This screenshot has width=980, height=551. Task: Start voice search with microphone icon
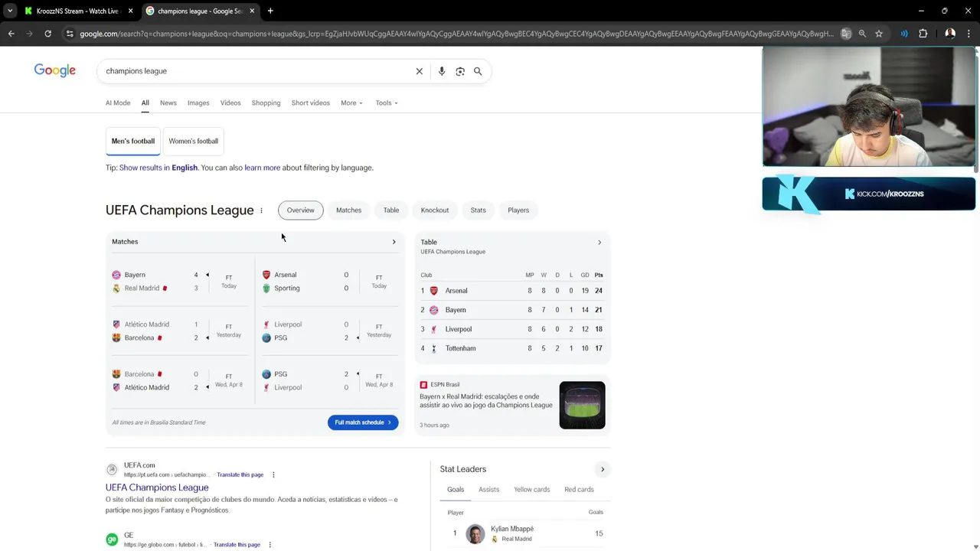tap(442, 71)
